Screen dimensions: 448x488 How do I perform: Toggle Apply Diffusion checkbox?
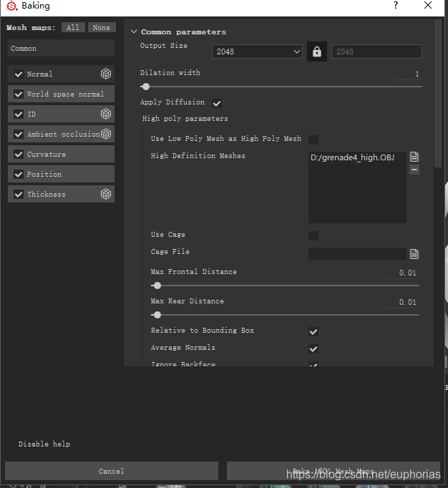click(x=217, y=103)
